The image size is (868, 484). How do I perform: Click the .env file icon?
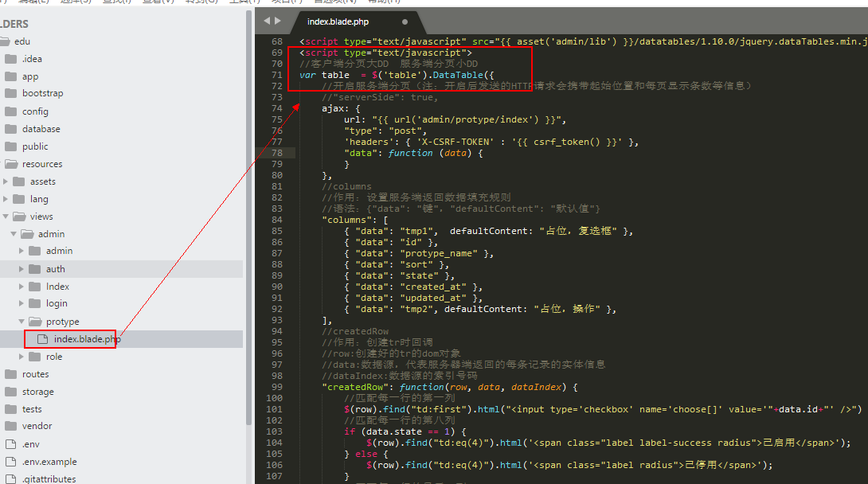click(x=10, y=444)
